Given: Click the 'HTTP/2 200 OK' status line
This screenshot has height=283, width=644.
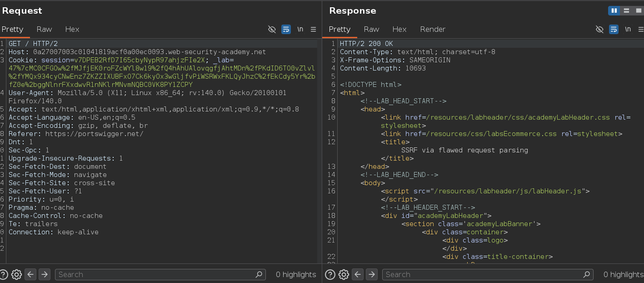Looking at the screenshot, I should 366,44.
